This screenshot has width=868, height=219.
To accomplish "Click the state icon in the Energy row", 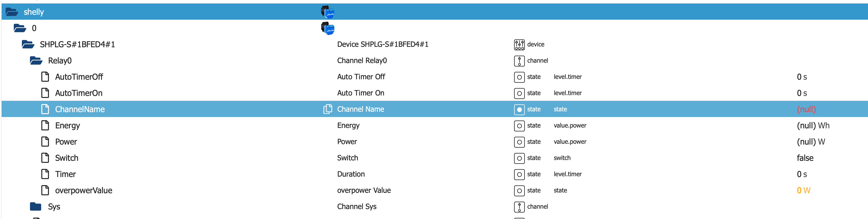I will [519, 126].
